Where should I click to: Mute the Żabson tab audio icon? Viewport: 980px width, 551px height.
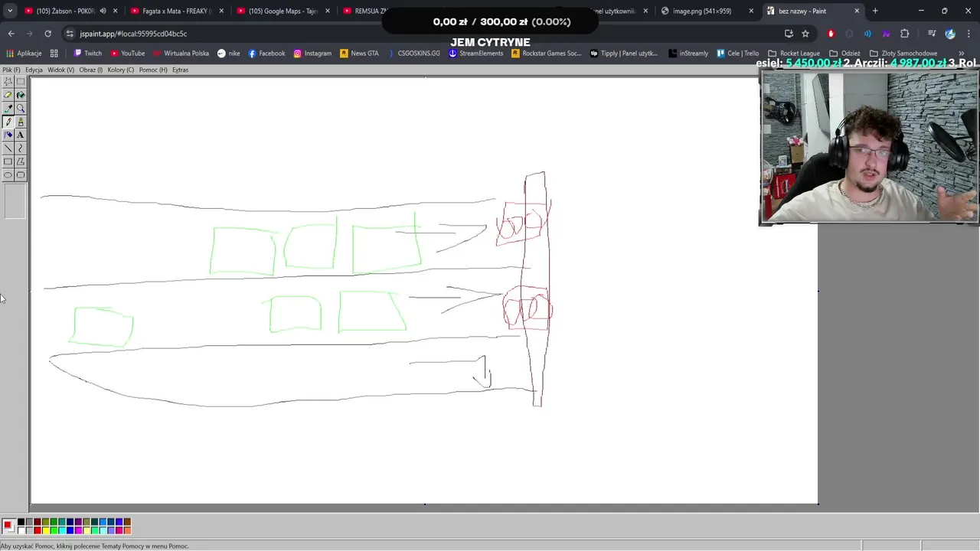[x=103, y=11]
